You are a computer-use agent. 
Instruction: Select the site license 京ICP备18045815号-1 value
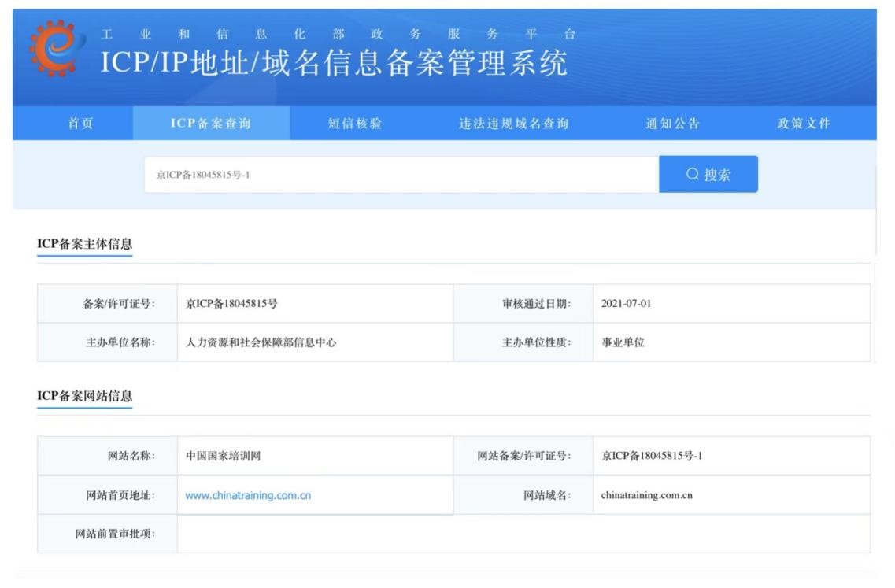coord(652,456)
